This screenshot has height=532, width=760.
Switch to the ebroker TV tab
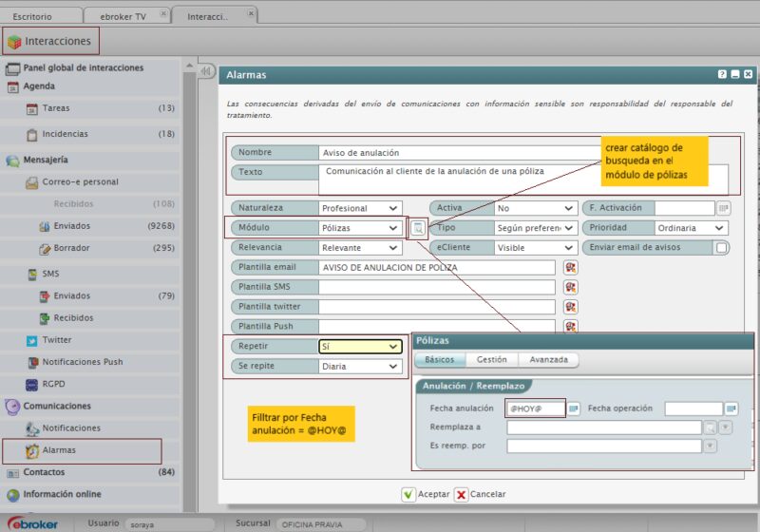click(123, 16)
